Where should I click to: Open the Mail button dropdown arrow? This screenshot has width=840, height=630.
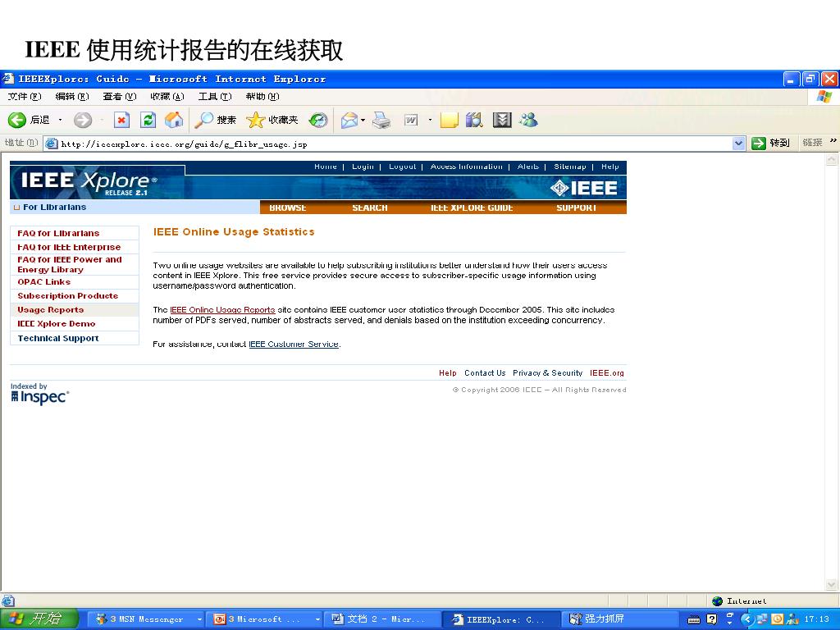click(x=363, y=120)
